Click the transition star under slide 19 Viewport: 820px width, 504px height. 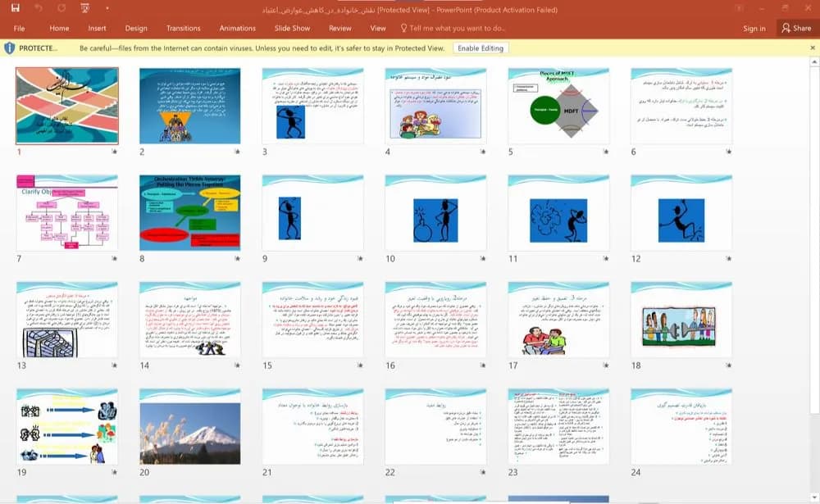(115, 471)
